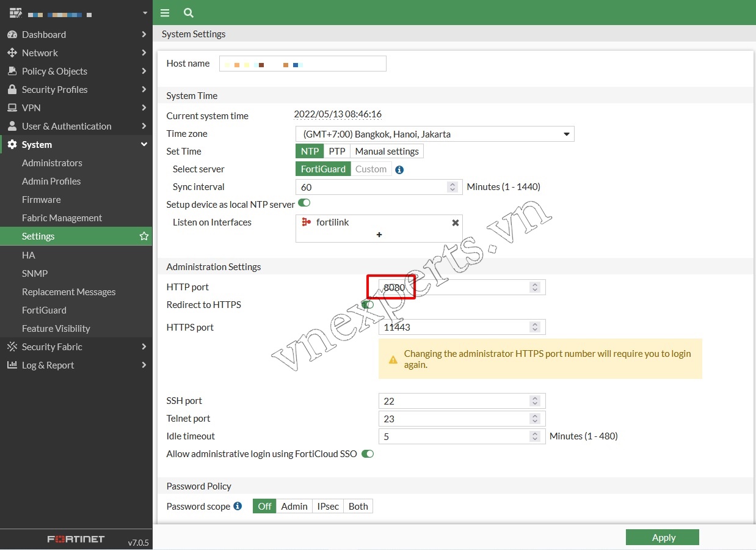
Task: Remove fortilink interface with the X icon
Action: tap(455, 222)
